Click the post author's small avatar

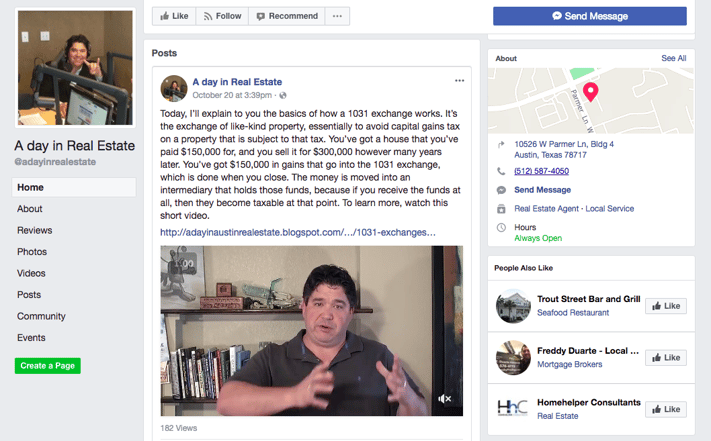[x=174, y=88]
